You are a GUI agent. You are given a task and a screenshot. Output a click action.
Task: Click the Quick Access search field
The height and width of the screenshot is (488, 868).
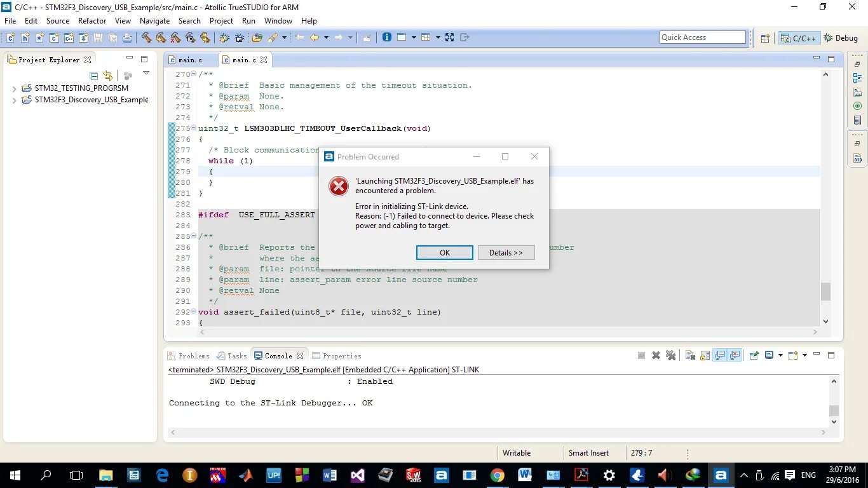click(703, 37)
